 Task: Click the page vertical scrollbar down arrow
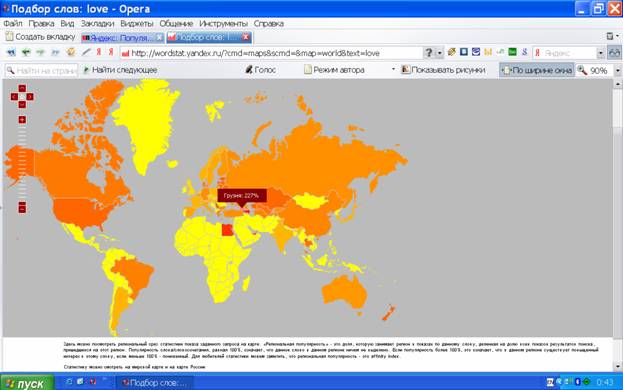(617, 366)
